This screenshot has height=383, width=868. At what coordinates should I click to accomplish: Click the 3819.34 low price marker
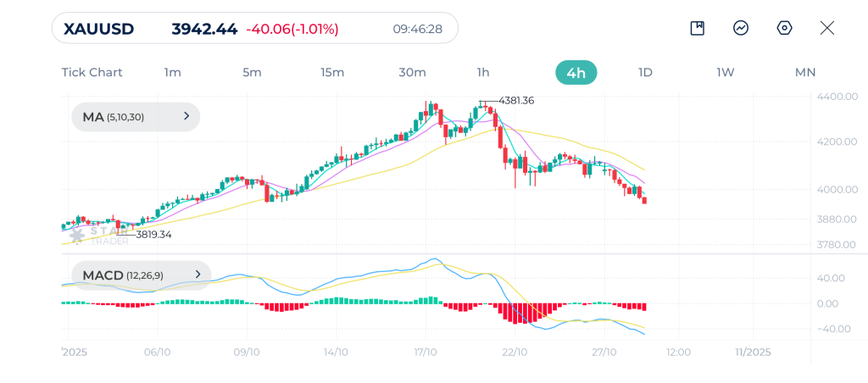pyautogui.click(x=153, y=234)
